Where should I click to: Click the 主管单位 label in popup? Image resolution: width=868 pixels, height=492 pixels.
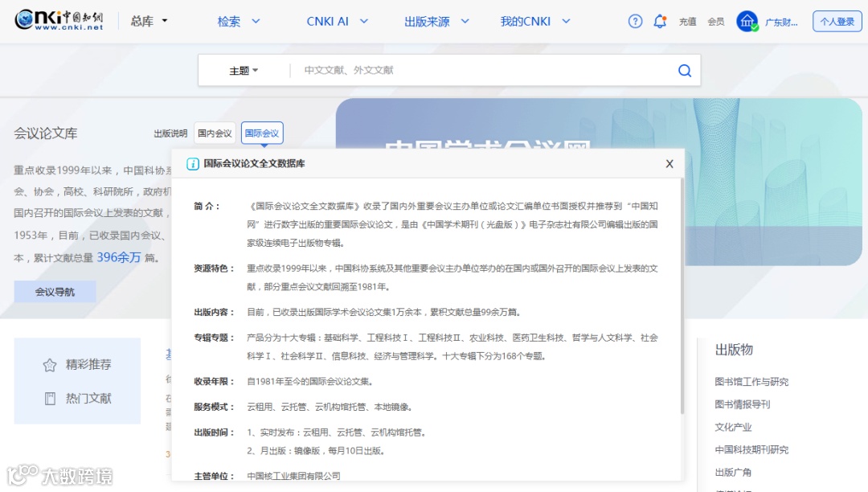pos(215,476)
